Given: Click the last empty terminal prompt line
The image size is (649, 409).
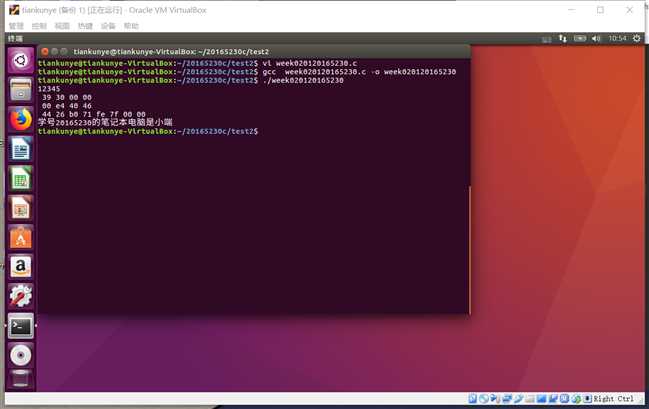Looking at the screenshot, I should click(x=148, y=131).
